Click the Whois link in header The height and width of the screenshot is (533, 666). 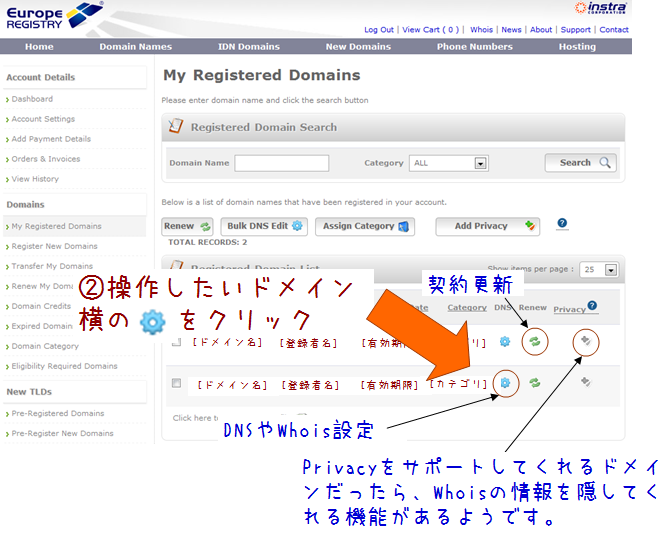tap(481, 30)
